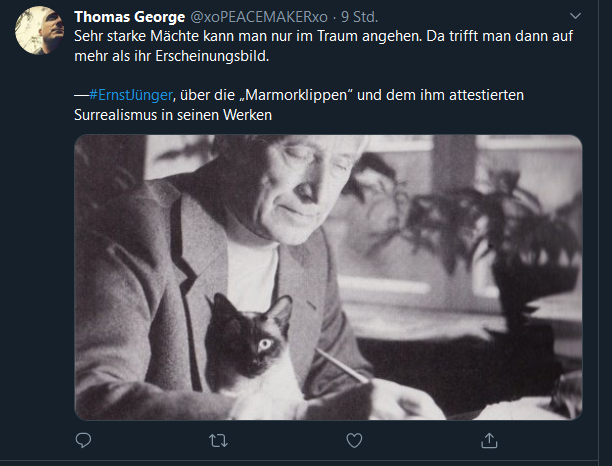Click the tweet text beginning 'Sehr starke Mächte'

[x=324, y=46]
